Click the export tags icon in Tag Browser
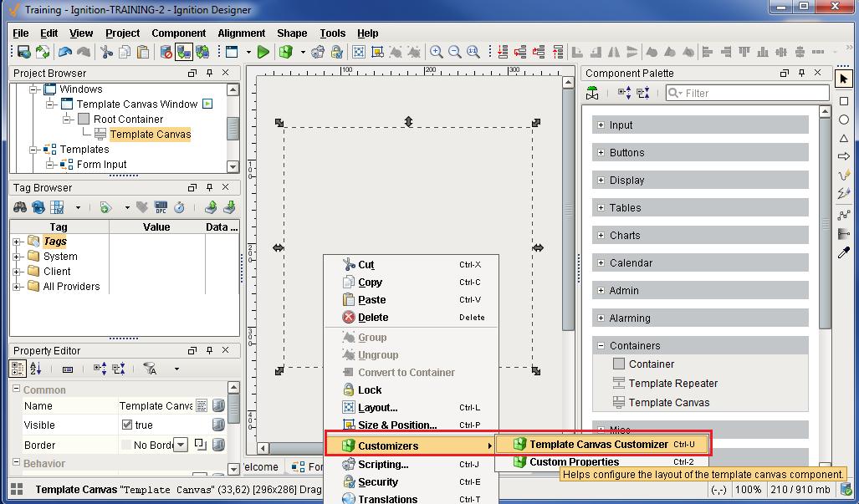 pyautogui.click(x=212, y=207)
